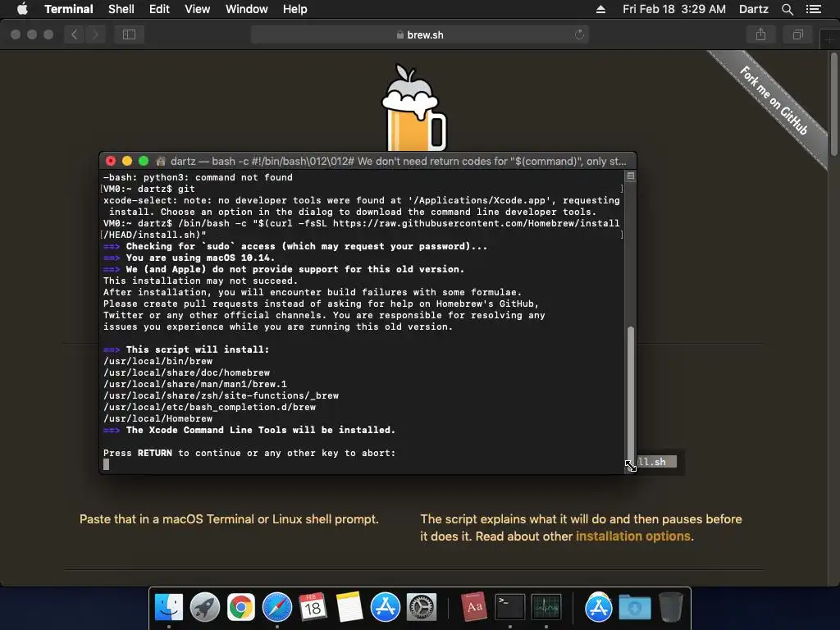Open the installation options link
The width and height of the screenshot is (840, 630).
tap(632, 536)
